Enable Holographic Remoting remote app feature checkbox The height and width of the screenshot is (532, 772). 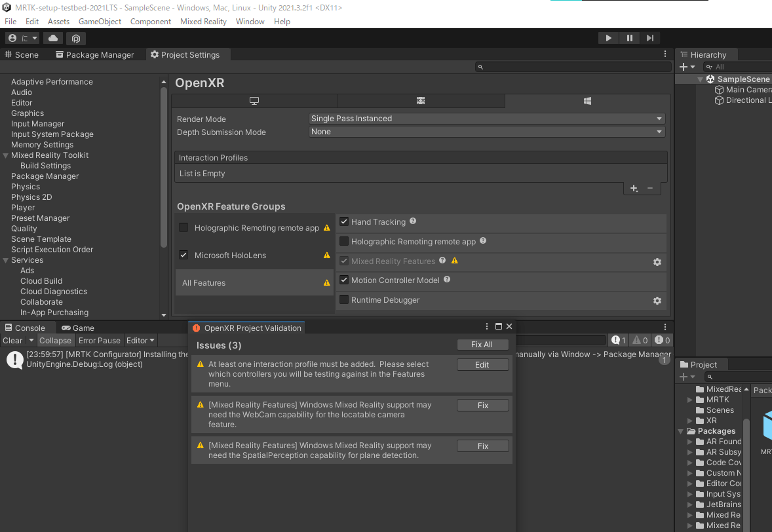(344, 241)
